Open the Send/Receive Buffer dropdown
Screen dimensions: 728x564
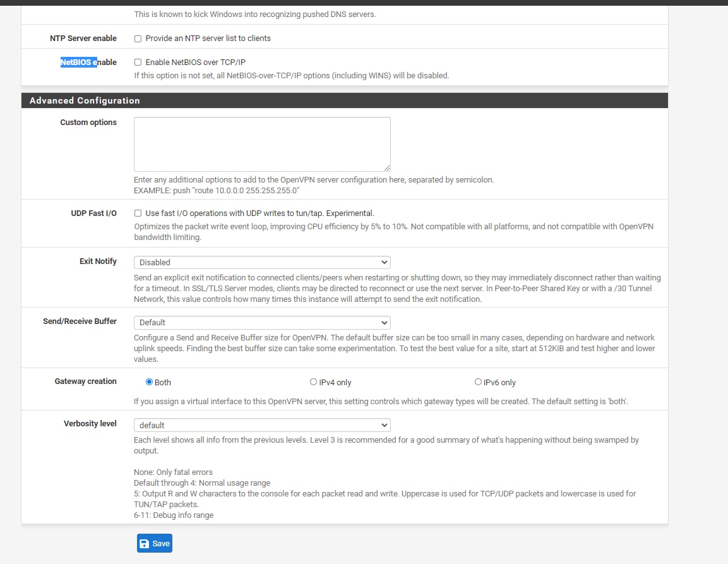click(262, 322)
